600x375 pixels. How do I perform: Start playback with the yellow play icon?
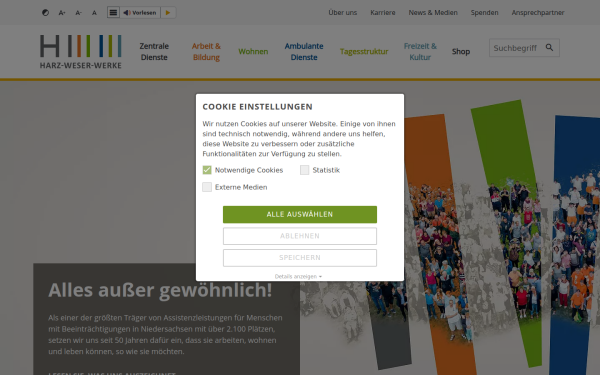click(168, 13)
